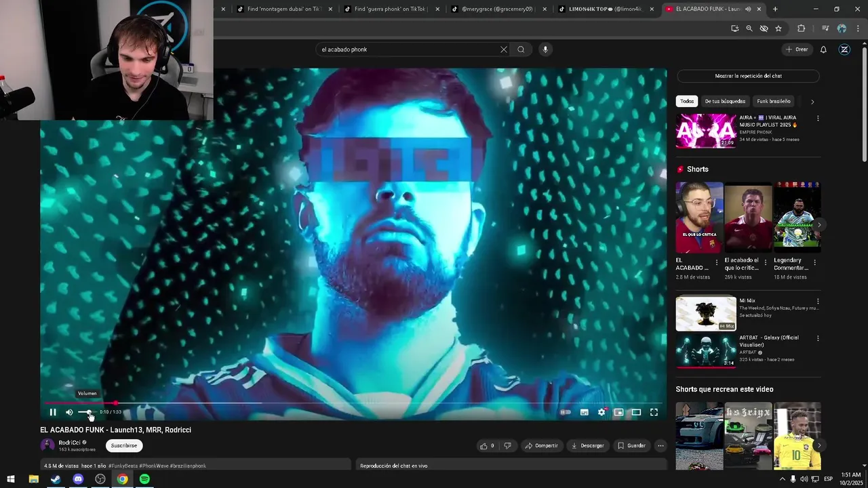Image resolution: width=868 pixels, height=488 pixels.
Task: Show next Shorts with the arrow
Action: point(819,224)
